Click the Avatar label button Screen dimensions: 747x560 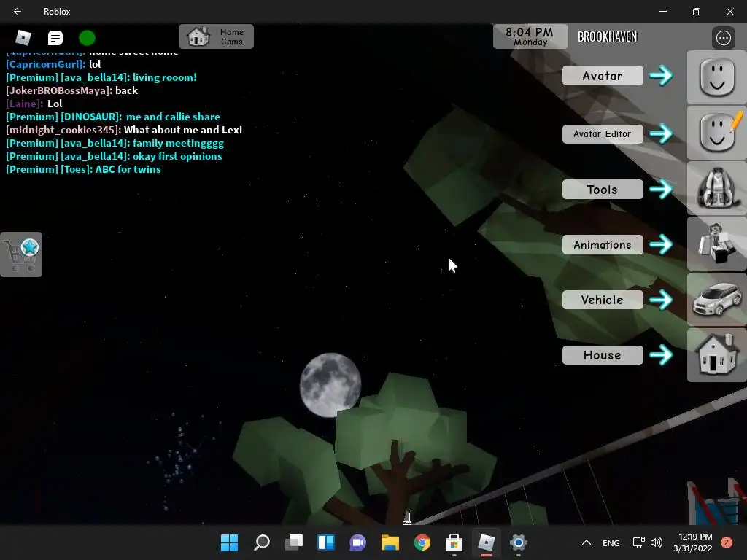[602, 76]
